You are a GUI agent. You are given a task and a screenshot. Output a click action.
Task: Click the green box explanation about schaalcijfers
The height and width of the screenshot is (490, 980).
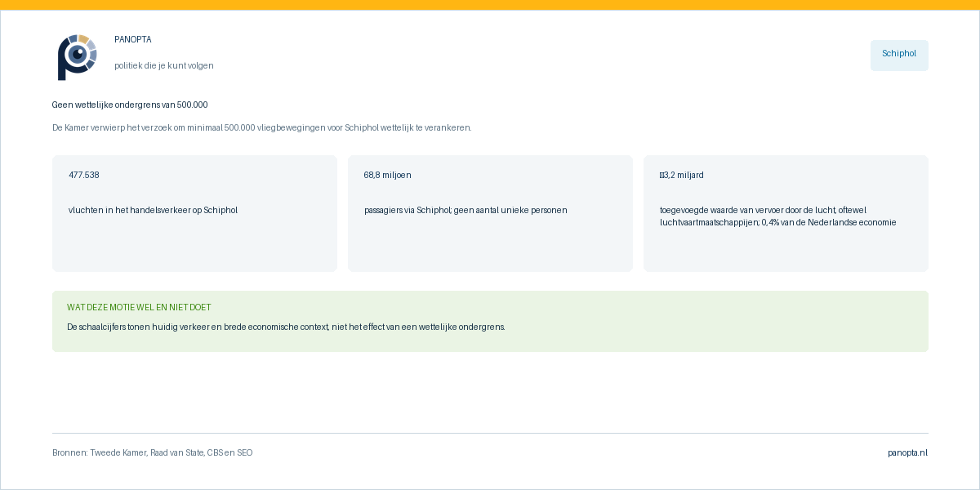click(286, 327)
